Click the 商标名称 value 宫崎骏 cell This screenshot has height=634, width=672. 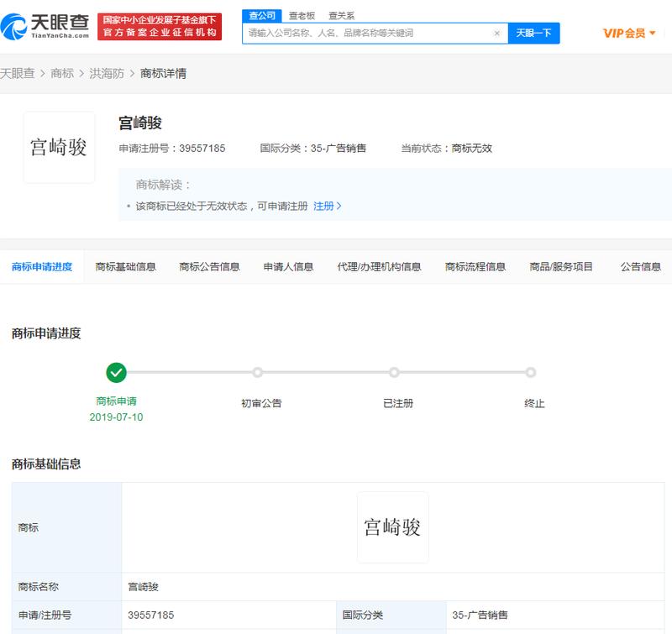(x=393, y=587)
